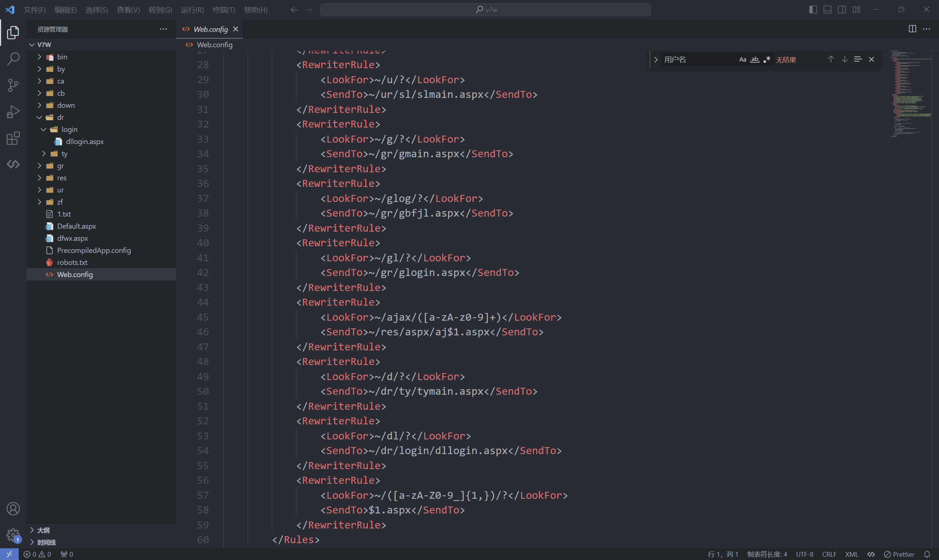Click the line and column indicator 行 1, 列 1
This screenshot has height=560, width=939.
click(x=723, y=554)
